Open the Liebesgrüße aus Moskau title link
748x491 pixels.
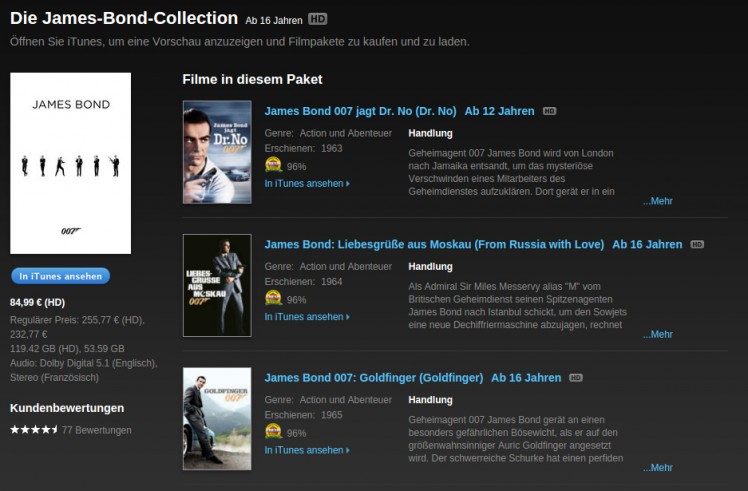point(434,244)
